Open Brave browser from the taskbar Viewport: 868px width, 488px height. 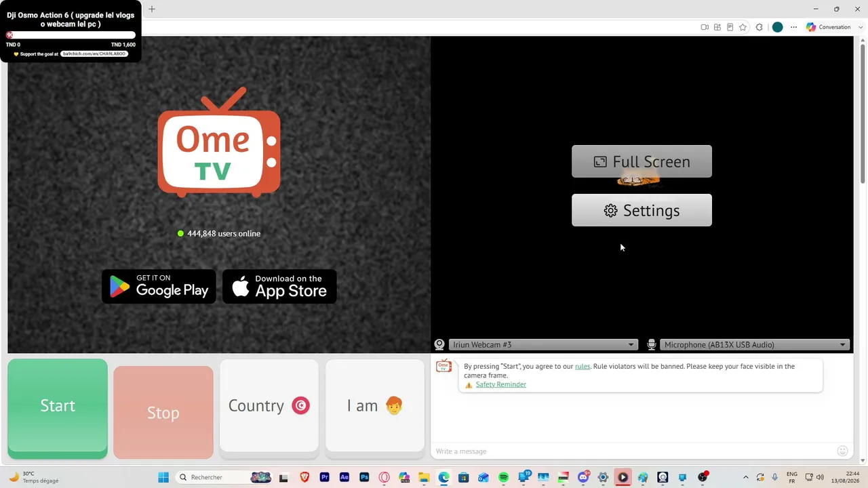pyautogui.click(x=304, y=477)
